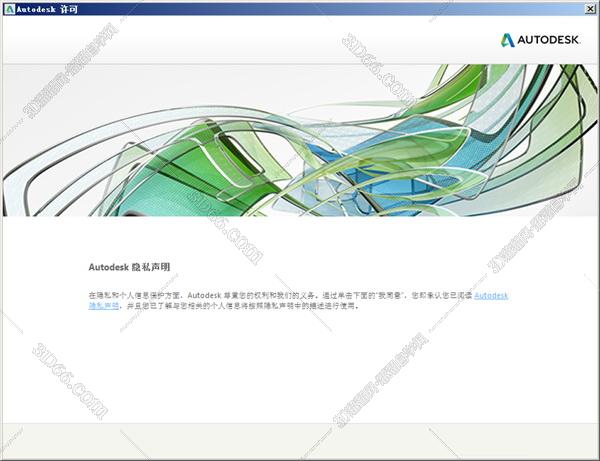
Task: Open the 隐私声明 link on the second line
Action: point(103,305)
